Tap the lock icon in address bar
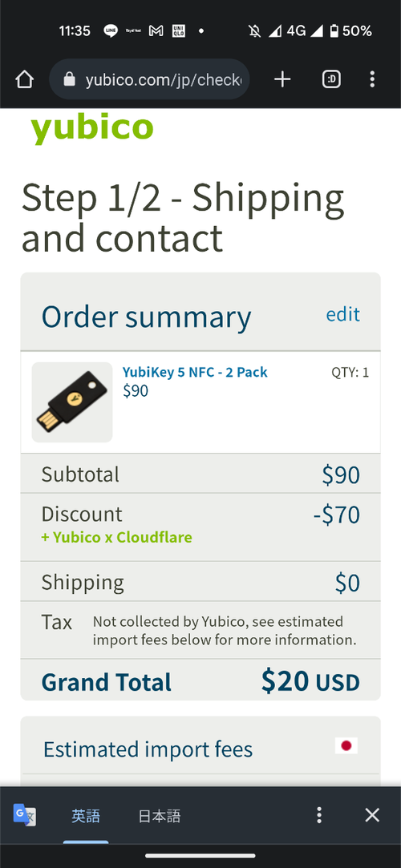This screenshot has width=401, height=868. point(69,79)
